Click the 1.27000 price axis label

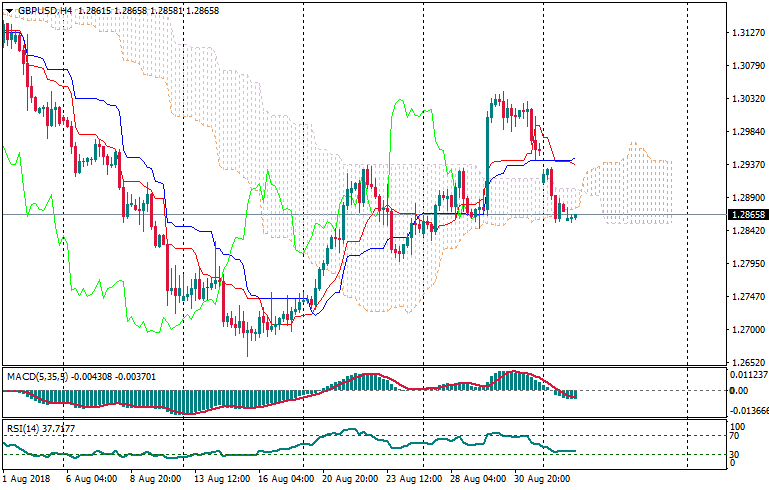click(x=746, y=330)
